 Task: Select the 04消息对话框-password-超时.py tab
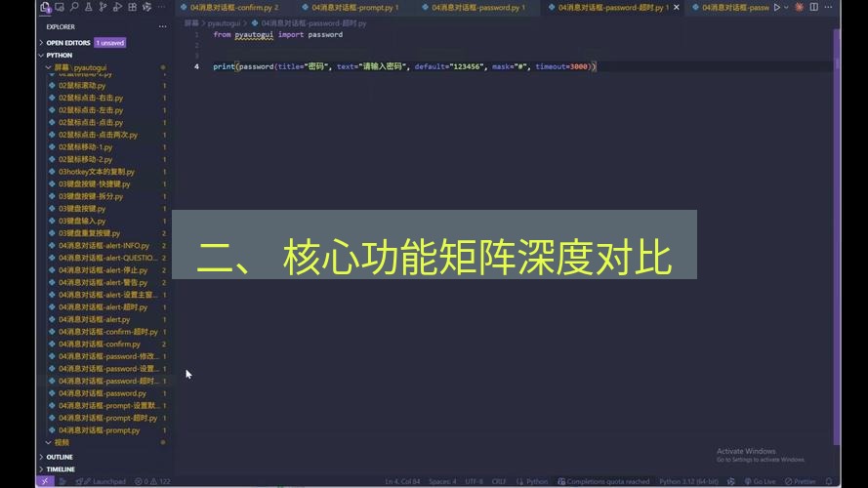point(608,8)
